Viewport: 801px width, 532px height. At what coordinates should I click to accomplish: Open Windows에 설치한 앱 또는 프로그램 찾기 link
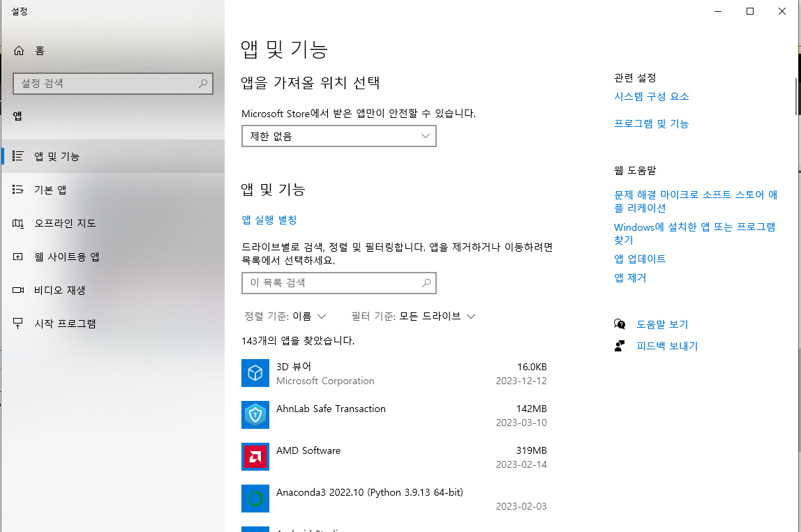pos(695,234)
